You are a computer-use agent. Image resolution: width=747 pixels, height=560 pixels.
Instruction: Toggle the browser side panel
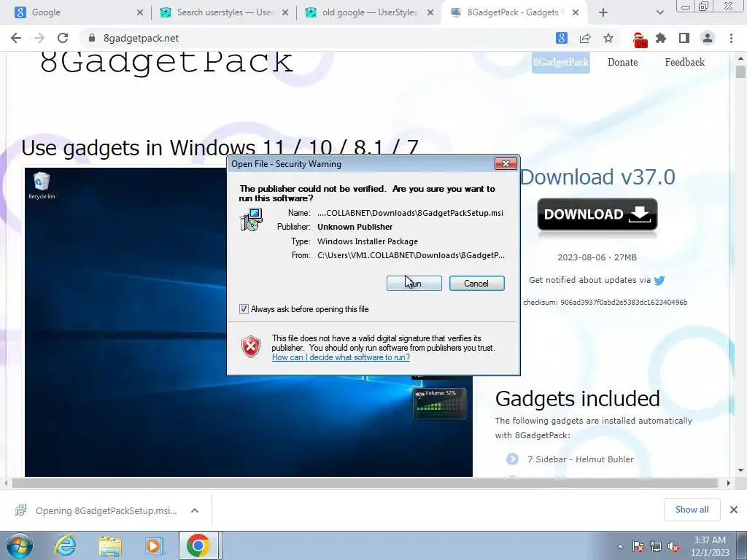coord(684,38)
